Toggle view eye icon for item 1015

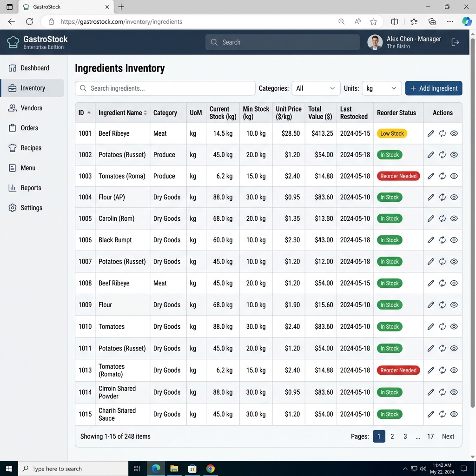[454, 414]
